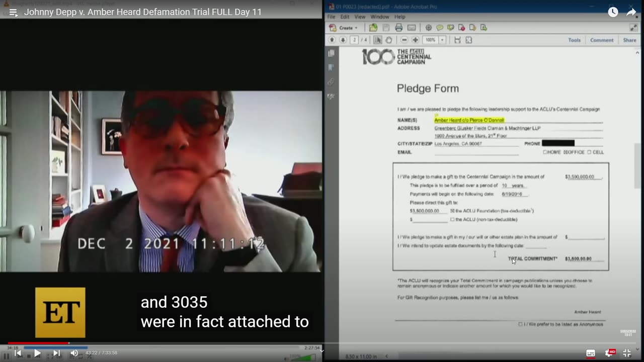The image size is (644, 362).
Task: Click the page-with-arrow export toolbar icon
Action: coord(472,28)
